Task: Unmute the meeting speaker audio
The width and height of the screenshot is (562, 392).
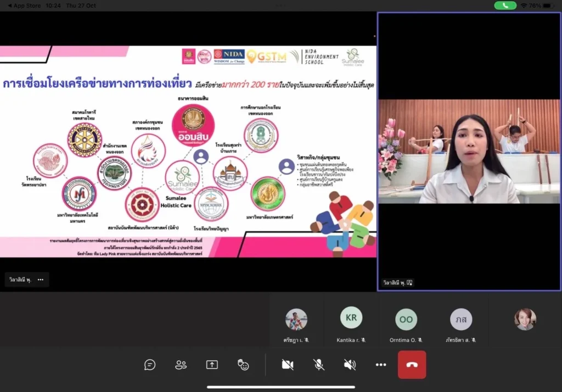Action: coord(349,365)
